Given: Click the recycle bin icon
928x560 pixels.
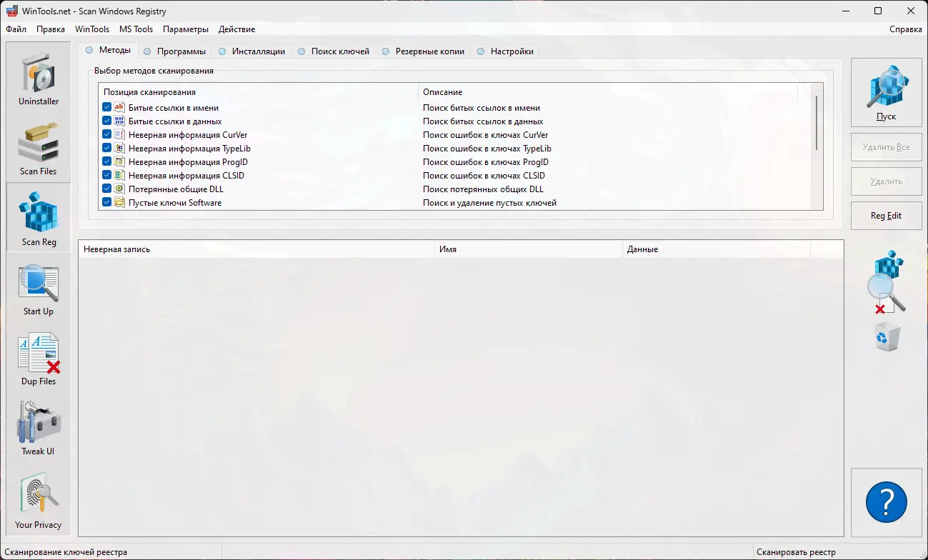Looking at the screenshot, I should point(887,336).
